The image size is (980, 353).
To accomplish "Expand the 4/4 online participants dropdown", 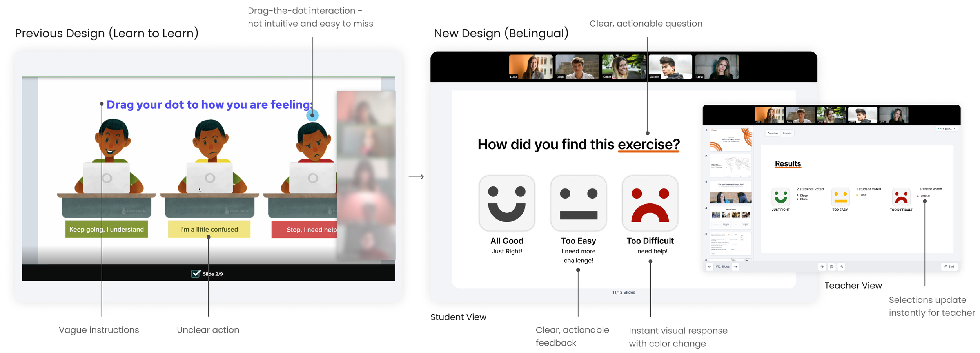I will pos(946,129).
